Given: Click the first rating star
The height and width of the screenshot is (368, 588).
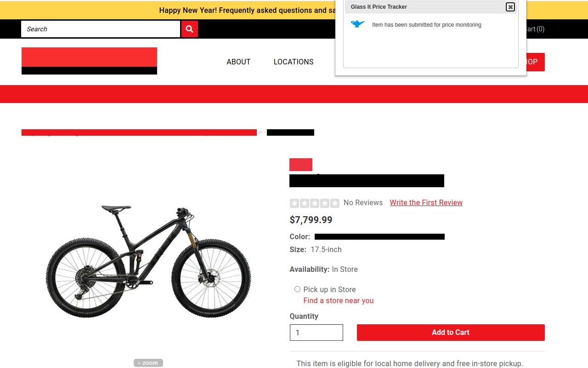Looking at the screenshot, I should pos(294,203).
